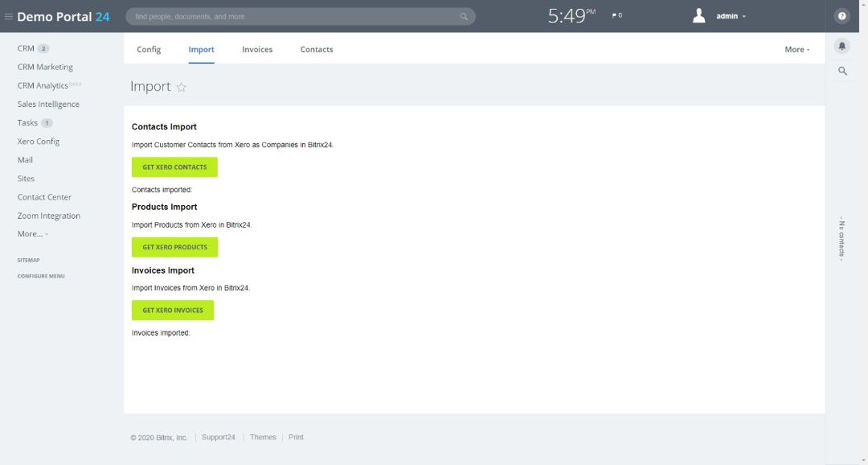This screenshot has height=465, width=868.
Task: Click the hamburger menu icon
Action: click(9, 17)
